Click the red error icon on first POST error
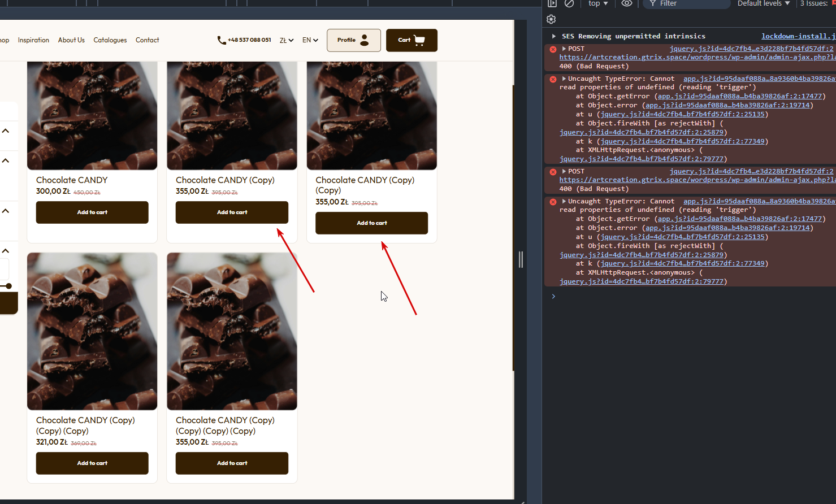 click(x=553, y=49)
